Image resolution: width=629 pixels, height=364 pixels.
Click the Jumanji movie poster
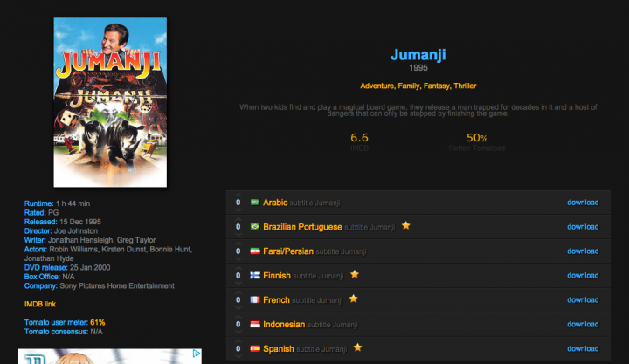(110, 102)
